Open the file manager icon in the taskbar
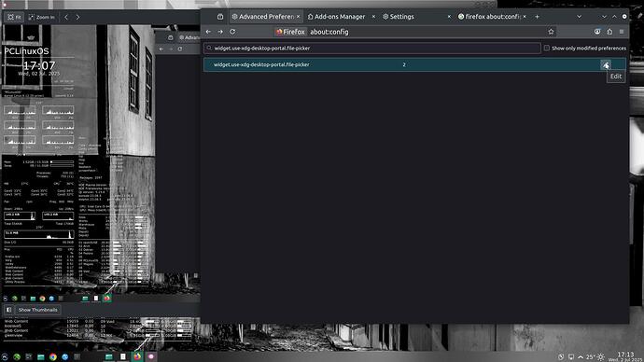Screen dimensions: 644x362 (41, 357)
